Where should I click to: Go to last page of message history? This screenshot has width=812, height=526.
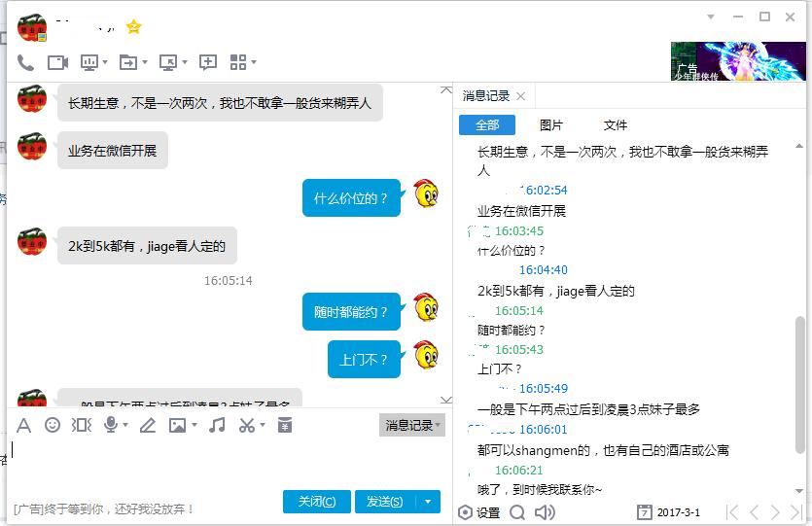[795, 512]
